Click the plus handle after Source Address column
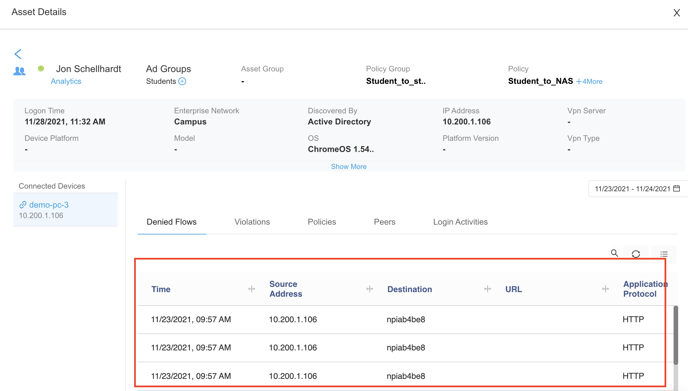 (369, 289)
